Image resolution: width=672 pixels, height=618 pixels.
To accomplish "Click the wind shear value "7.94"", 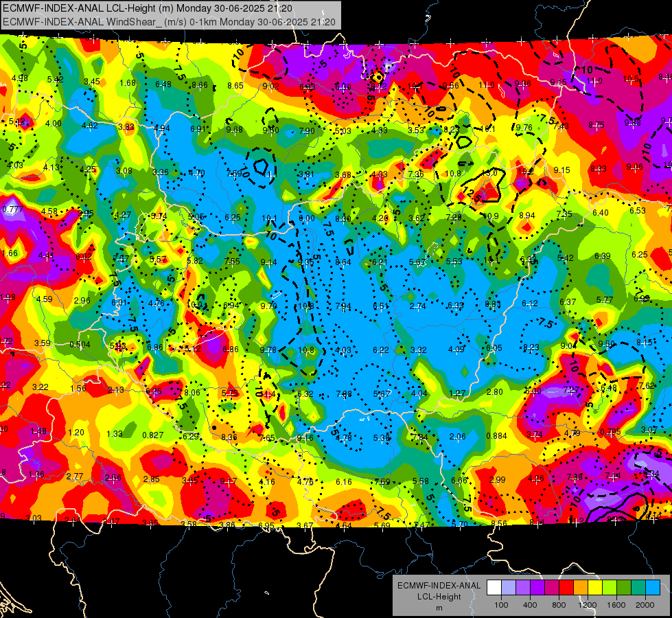I will tap(343, 306).
